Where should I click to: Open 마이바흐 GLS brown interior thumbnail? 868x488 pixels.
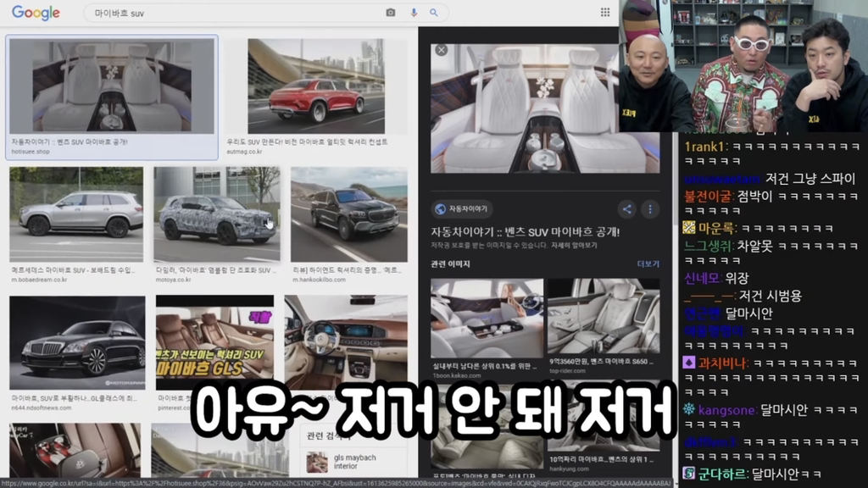(x=214, y=342)
